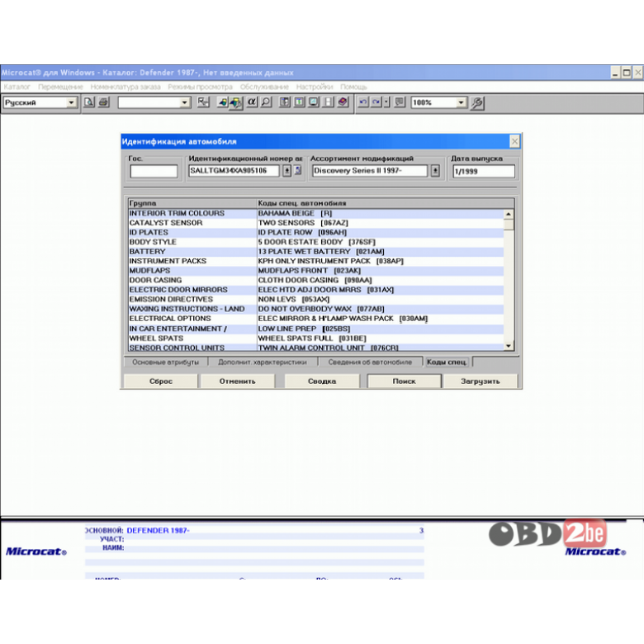
Task: Open the Обслуживание menu
Action: [264, 87]
